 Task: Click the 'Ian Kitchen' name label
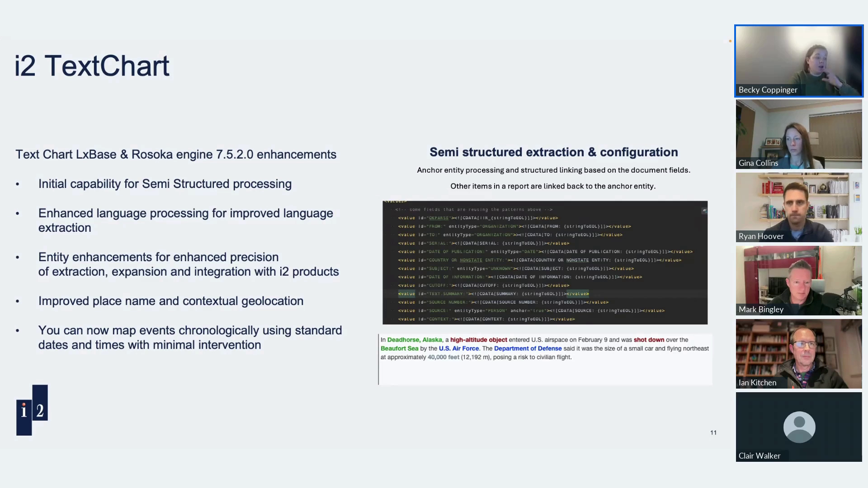click(757, 383)
